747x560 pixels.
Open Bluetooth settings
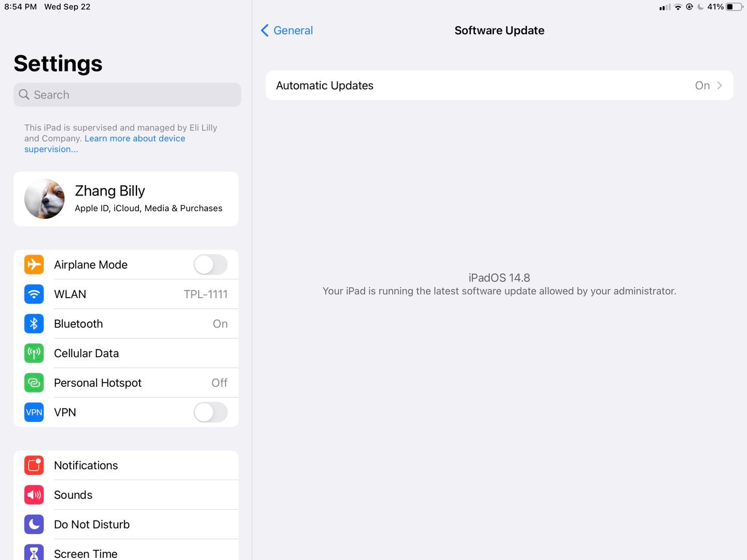click(x=126, y=324)
